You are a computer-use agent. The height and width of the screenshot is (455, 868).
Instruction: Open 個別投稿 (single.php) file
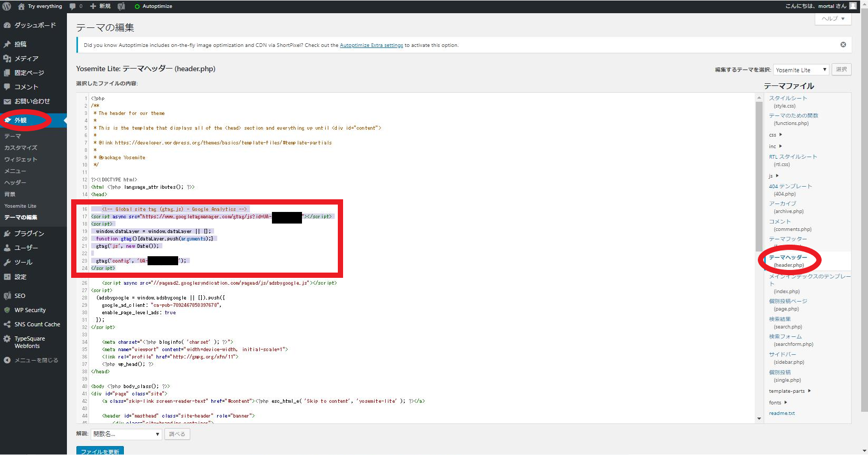(785, 376)
